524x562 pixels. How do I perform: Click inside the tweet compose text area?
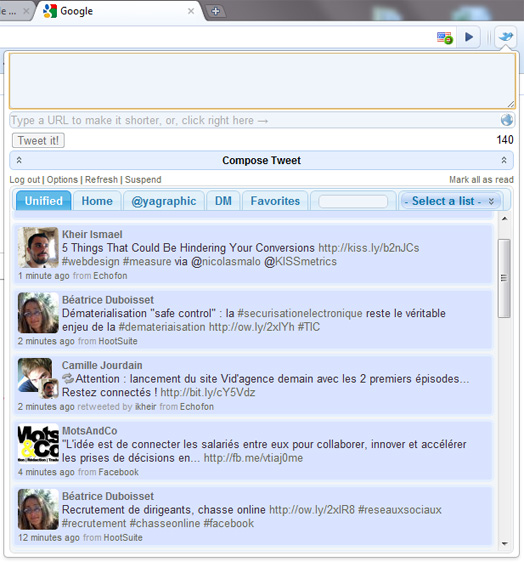point(262,81)
